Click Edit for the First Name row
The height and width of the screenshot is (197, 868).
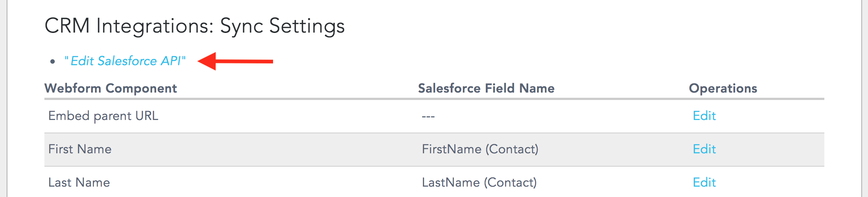704,149
